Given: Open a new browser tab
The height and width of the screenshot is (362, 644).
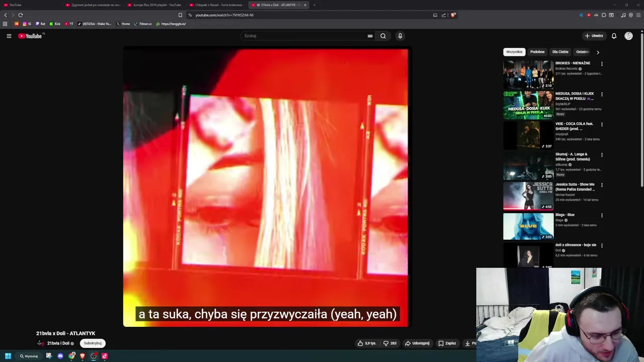Looking at the screenshot, I should pyautogui.click(x=314, y=5).
